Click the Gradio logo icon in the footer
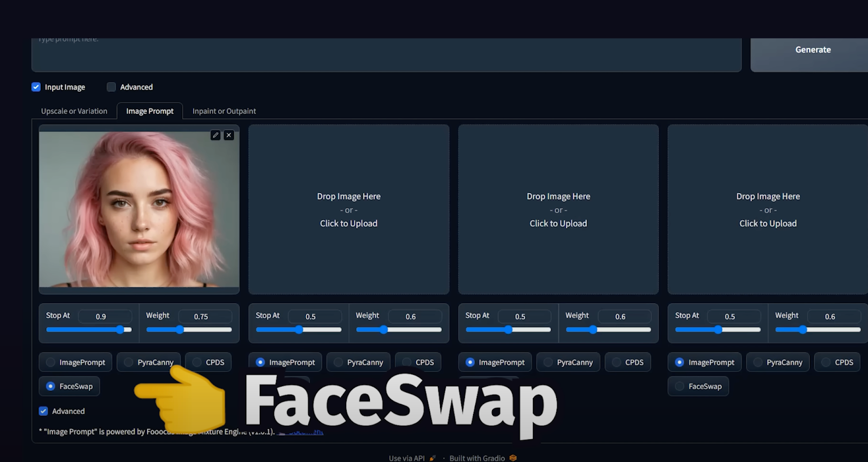Viewport: 868px width, 462px height. tap(513, 458)
